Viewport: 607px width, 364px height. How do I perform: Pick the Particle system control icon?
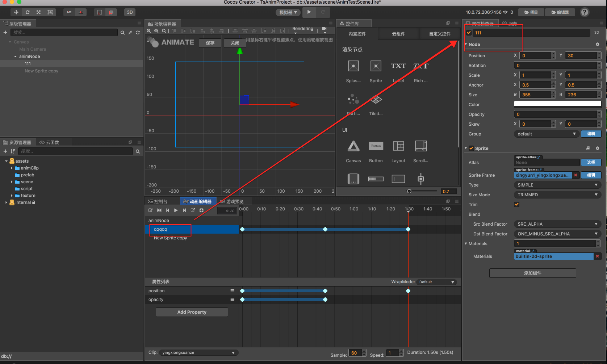pos(353,99)
